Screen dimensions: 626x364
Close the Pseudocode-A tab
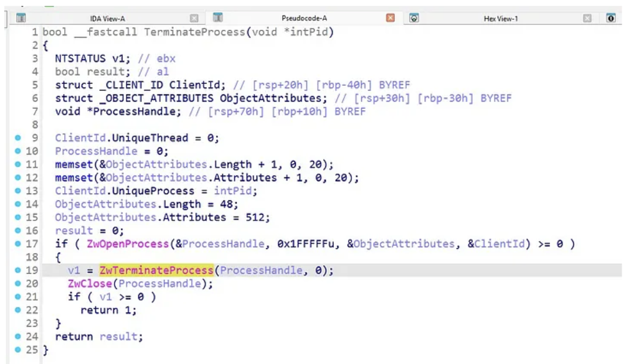(391, 19)
